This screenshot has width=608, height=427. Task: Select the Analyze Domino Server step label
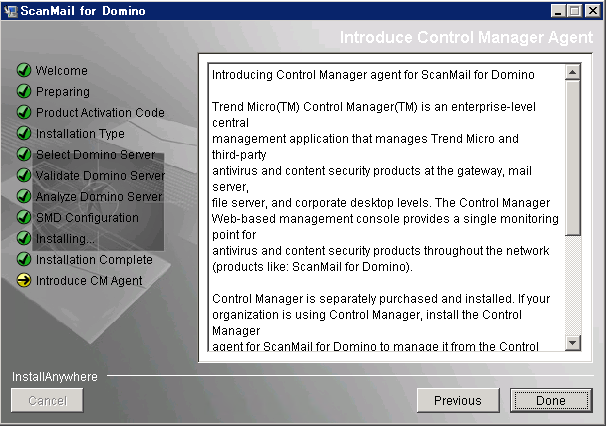pyautogui.click(x=98, y=197)
